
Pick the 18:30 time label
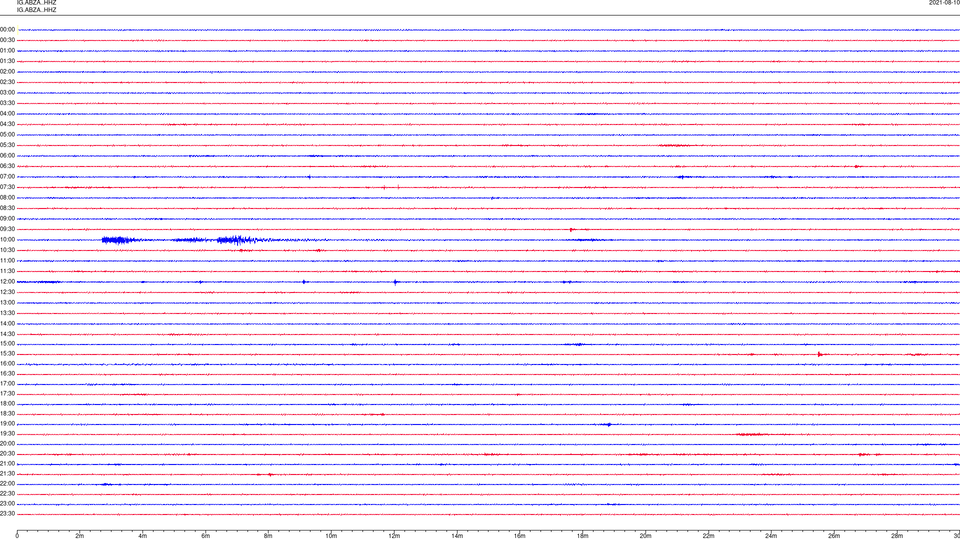7,414
